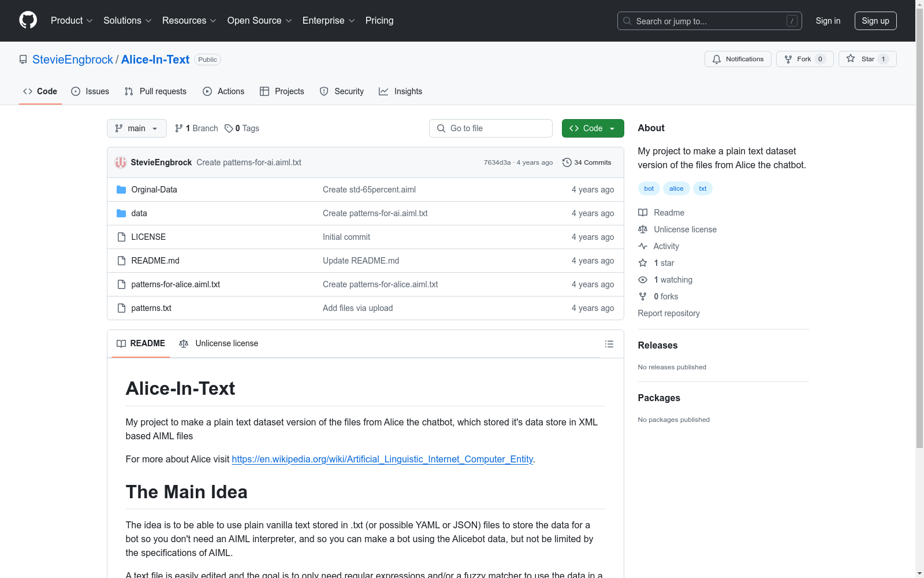This screenshot has height=578, width=924.
Task: Click the StevieEngbrock avatar in commit row
Action: pyautogui.click(x=121, y=162)
